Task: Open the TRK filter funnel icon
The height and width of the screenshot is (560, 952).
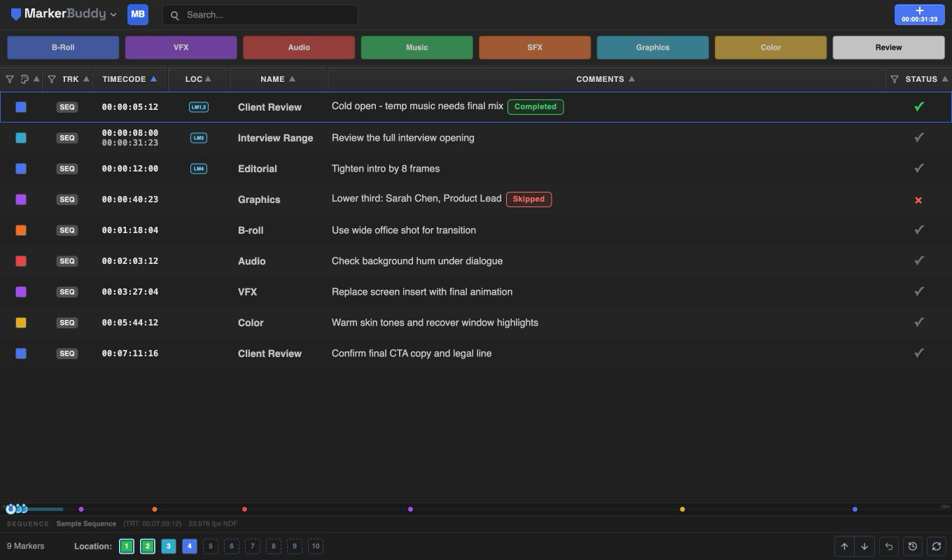Action: pos(52,79)
